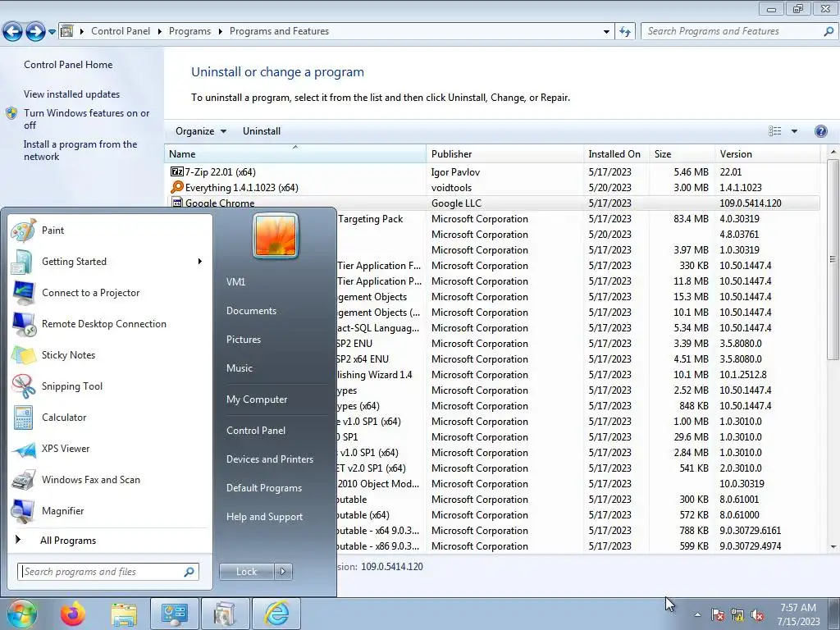Image resolution: width=840 pixels, height=630 pixels.
Task: Open Music from Start menu
Action: coord(239,368)
